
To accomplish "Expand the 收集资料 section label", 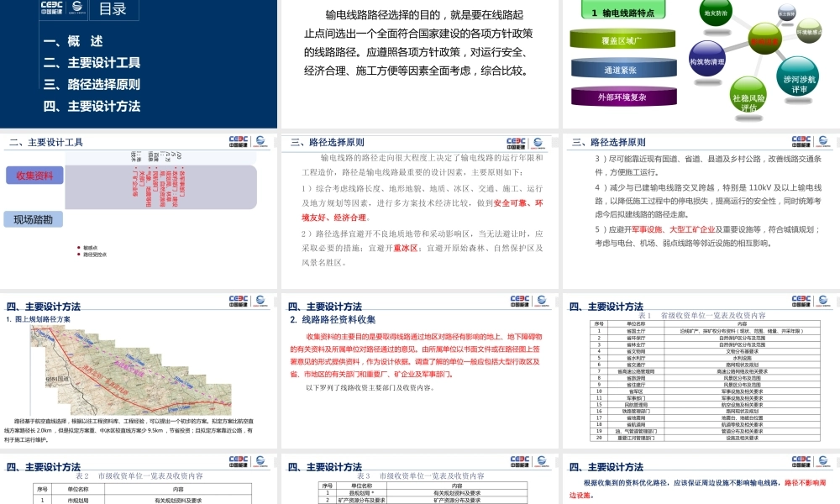I will (34, 175).
